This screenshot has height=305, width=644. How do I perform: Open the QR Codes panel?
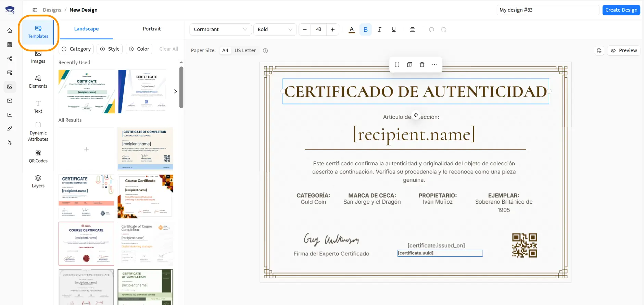coord(38,156)
